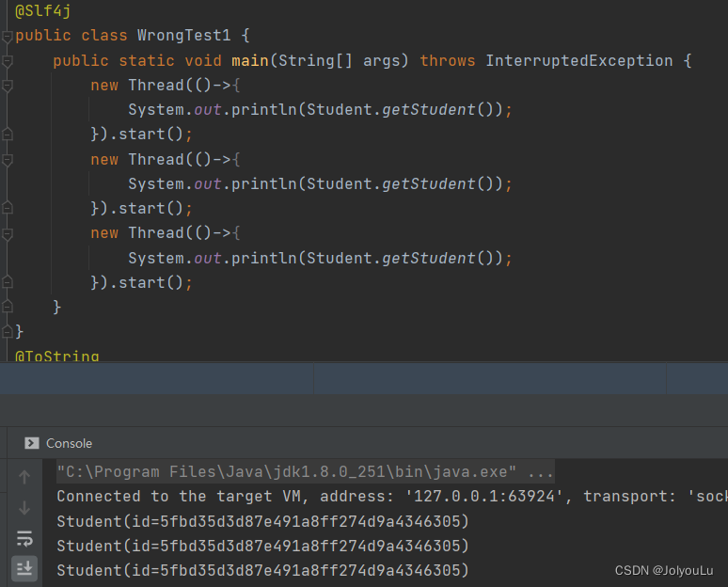
Task: Click 'String[] args' parameter
Action: [339, 60]
